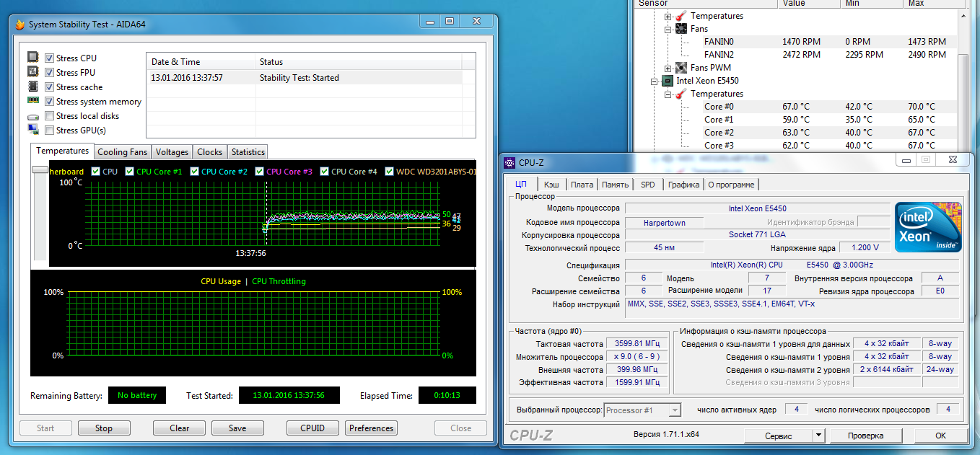Switch to the Кэш tab in CPU-Z
This screenshot has height=455, width=980.
point(551,185)
